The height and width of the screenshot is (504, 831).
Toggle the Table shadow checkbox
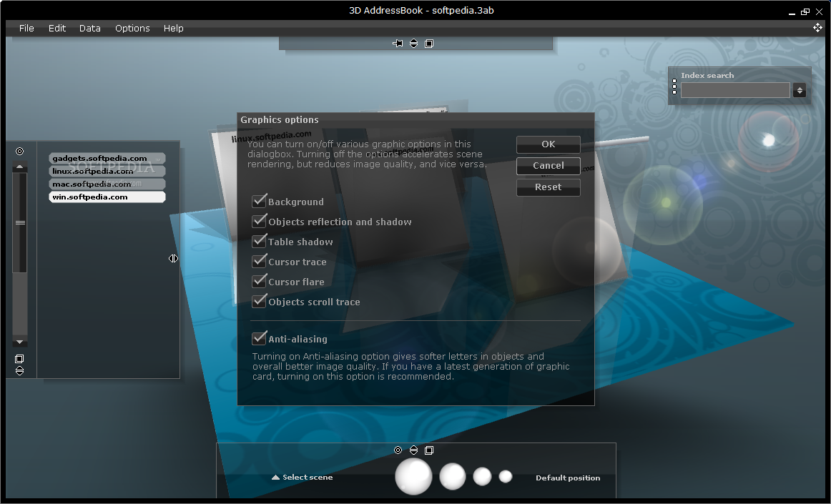pos(259,241)
